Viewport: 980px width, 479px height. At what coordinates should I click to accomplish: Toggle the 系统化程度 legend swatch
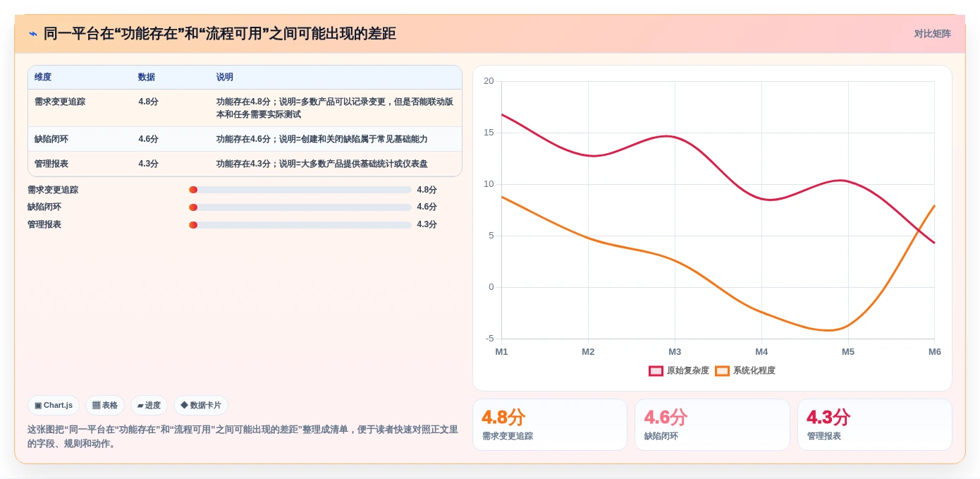(722, 371)
